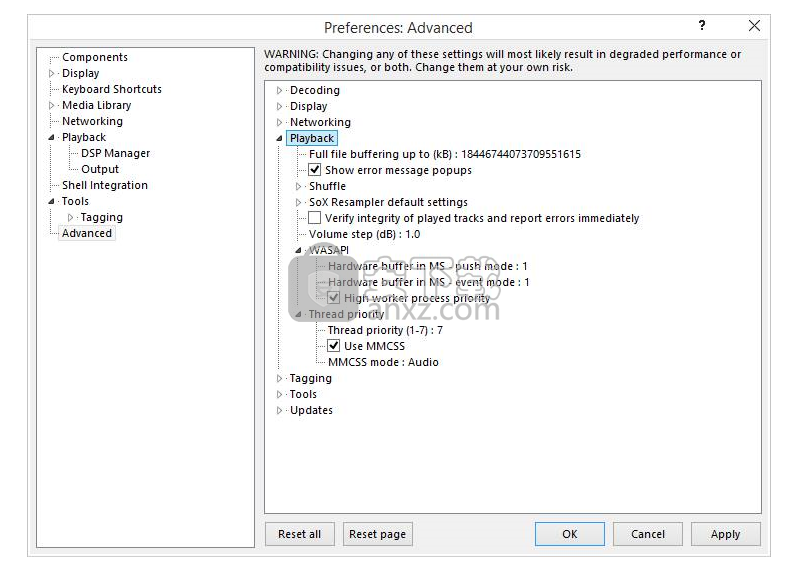Select the Thread priority (1-7) setting
The height and width of the screenshot is (568, 793).
pos(385,330)
